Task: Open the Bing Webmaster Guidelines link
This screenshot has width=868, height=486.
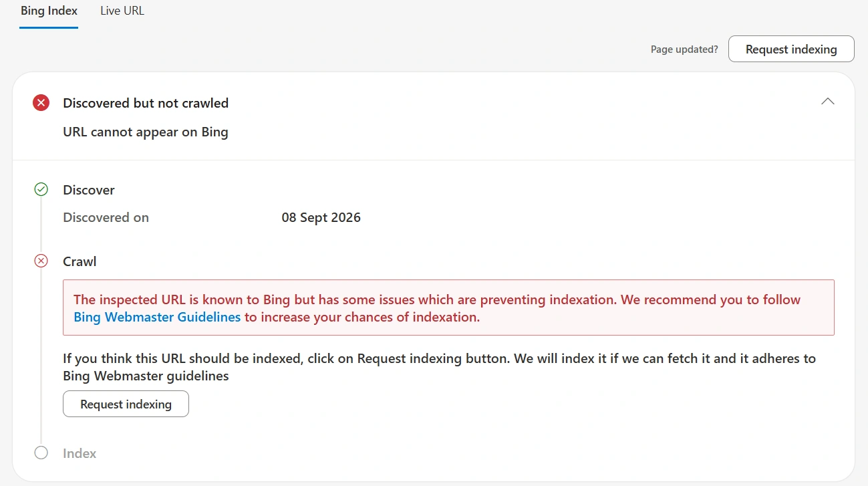Action: (x=157, y=317)
